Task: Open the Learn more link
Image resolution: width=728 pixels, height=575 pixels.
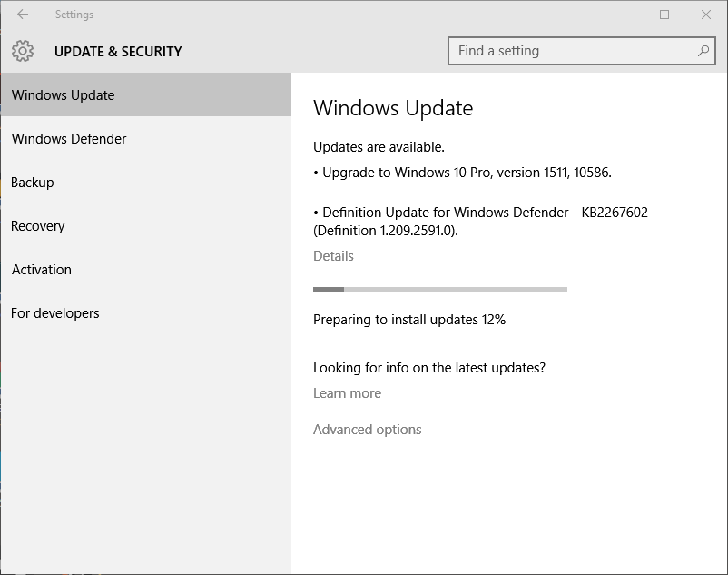Action: point(347,393)
